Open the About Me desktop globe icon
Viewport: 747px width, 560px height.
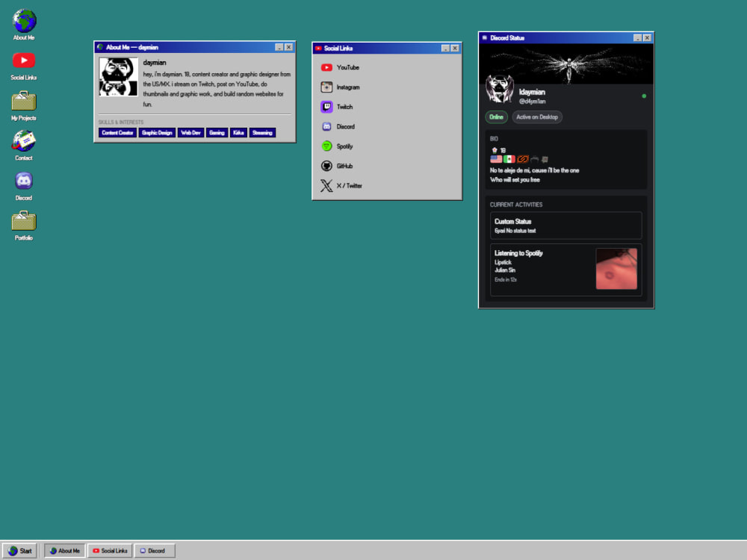(24, 21)
